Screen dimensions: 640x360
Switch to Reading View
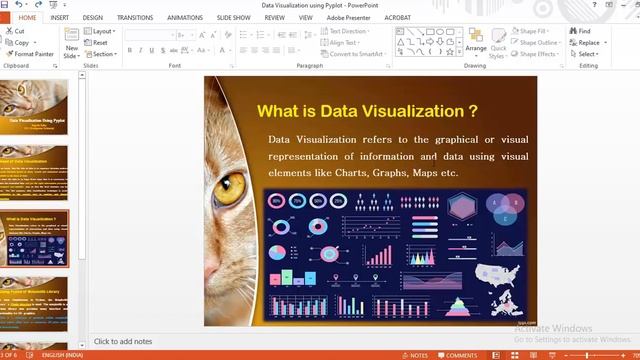point(533,356)
